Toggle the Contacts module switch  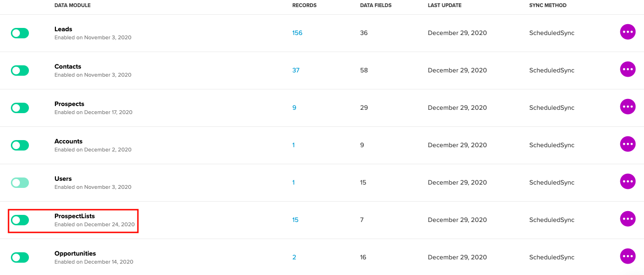[20, 71]
